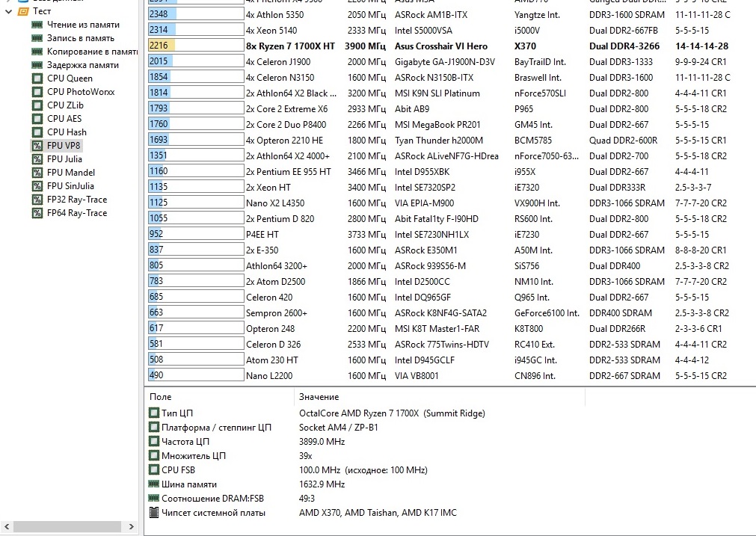This screenshot has width=756, height=536.
Task: Collapse the Тест tree node
Action: (8, 11)
